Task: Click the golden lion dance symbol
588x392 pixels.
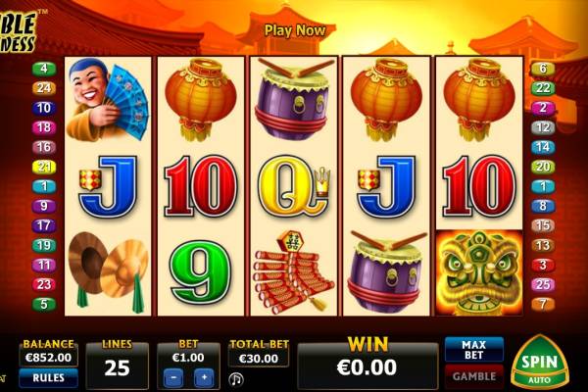Action: pos(479,272)
